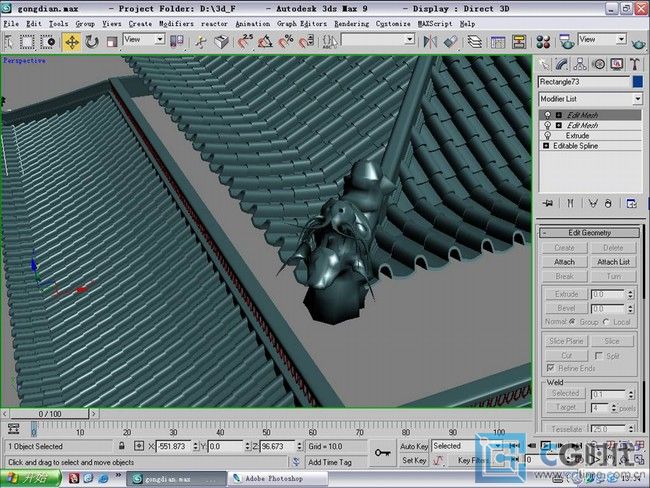Open the Animation menu
The width and height of the screenshot is (650, 488).
coord(252,24)
